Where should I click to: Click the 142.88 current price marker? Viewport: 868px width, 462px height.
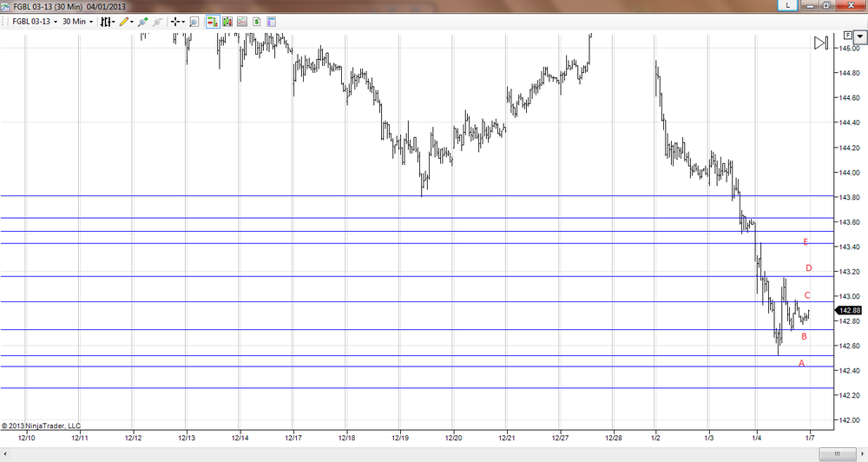849,310
